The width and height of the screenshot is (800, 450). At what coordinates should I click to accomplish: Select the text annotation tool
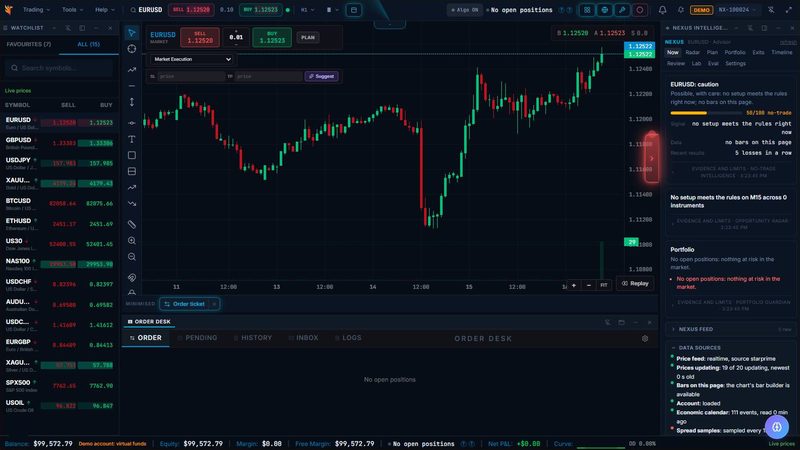[132, 139]
